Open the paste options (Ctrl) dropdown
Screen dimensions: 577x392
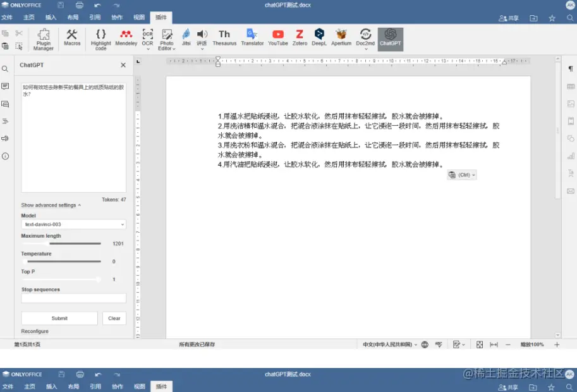[462, 175]
